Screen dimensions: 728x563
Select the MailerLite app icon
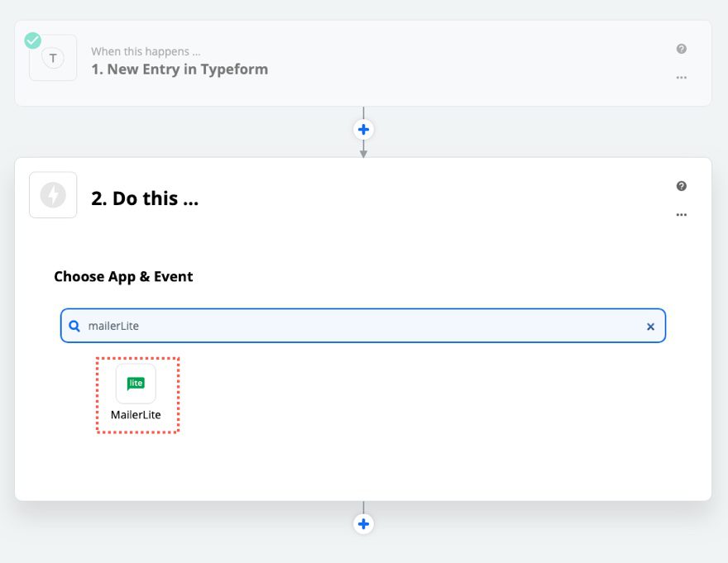tap(136, 384)
